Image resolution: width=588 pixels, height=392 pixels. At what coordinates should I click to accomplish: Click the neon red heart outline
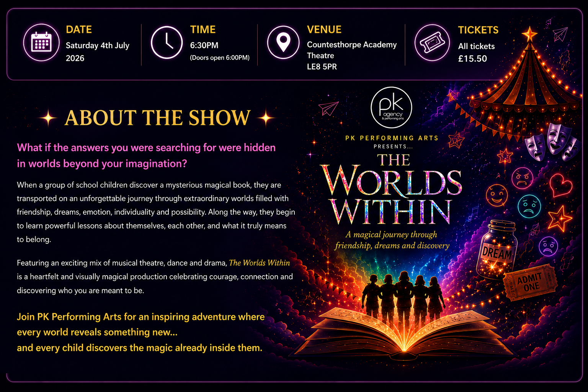[561, 185]
